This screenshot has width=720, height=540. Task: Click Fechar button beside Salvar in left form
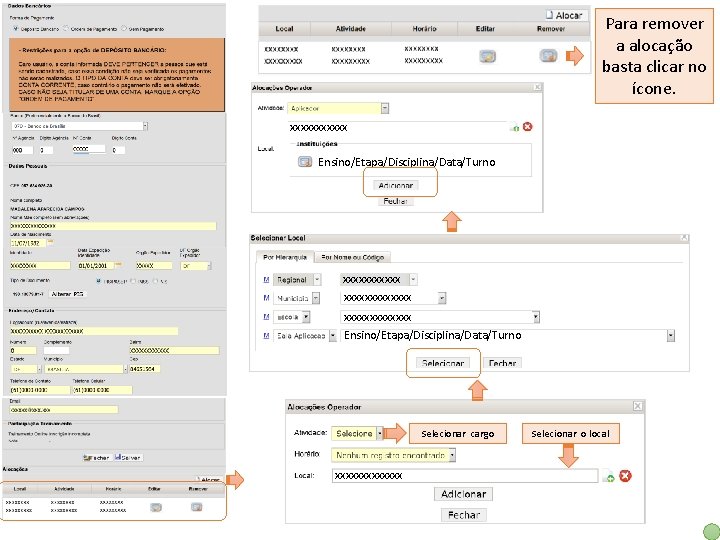coord(96,457)
